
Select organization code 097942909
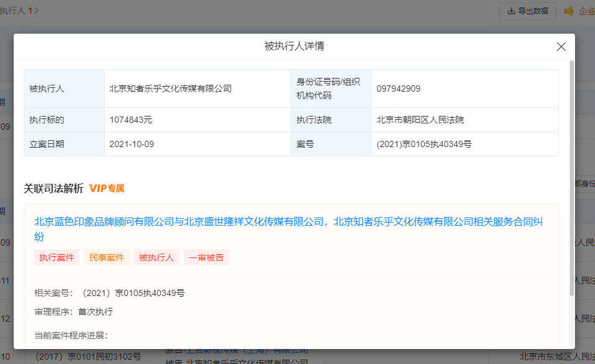tap(399, 89)
